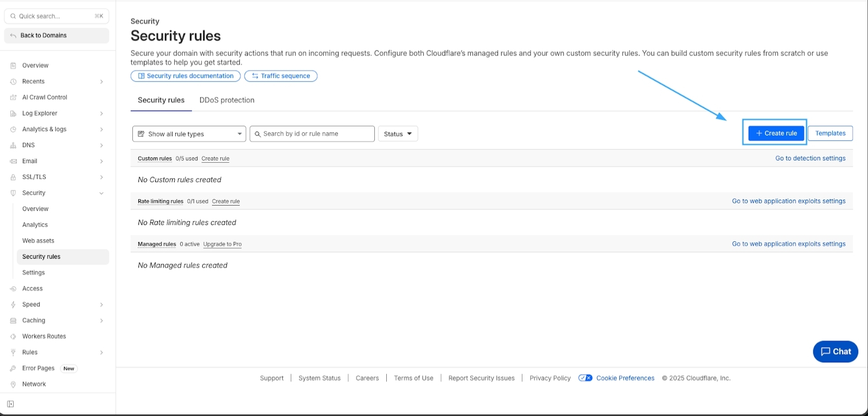Viewport: 868px width, 416px height.
Task: Click the Caching icon in sidebar
Action: [13, 321]
